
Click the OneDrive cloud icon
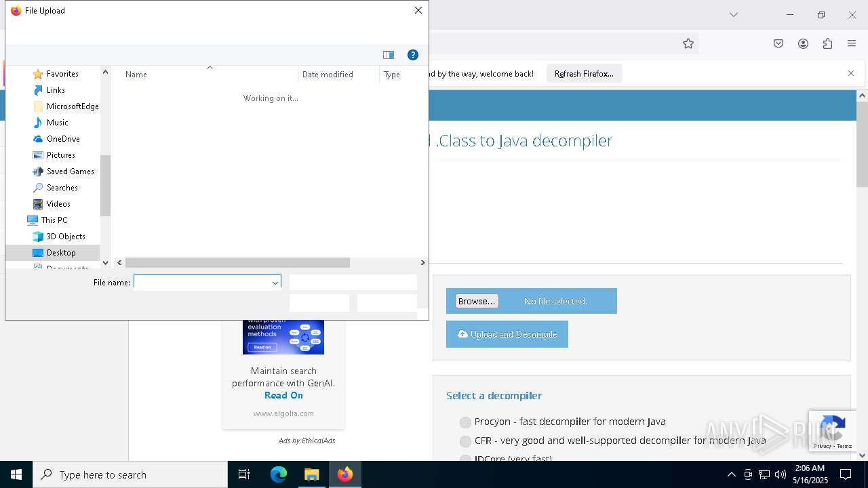[38, 139]
